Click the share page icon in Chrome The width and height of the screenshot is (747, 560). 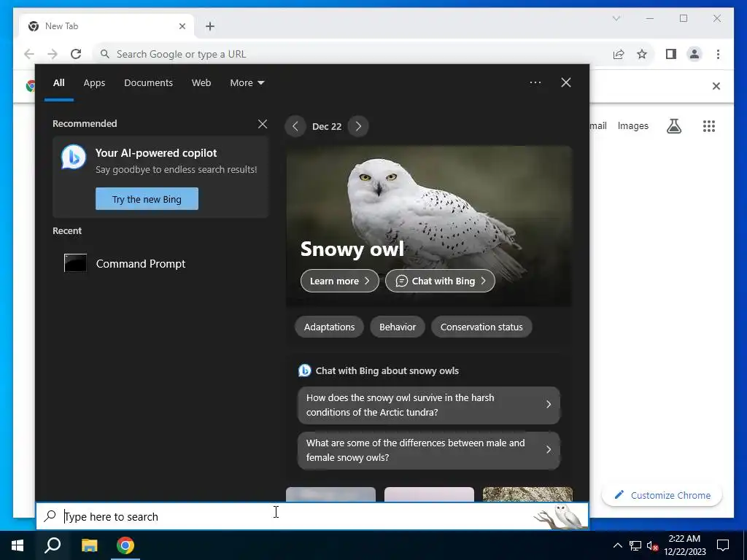point(619,54)
